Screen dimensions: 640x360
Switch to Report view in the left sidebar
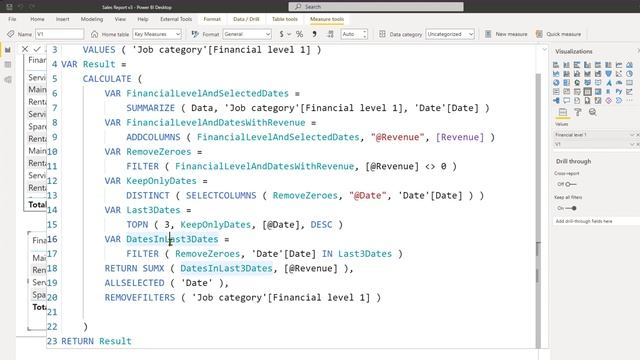[8, 50]
